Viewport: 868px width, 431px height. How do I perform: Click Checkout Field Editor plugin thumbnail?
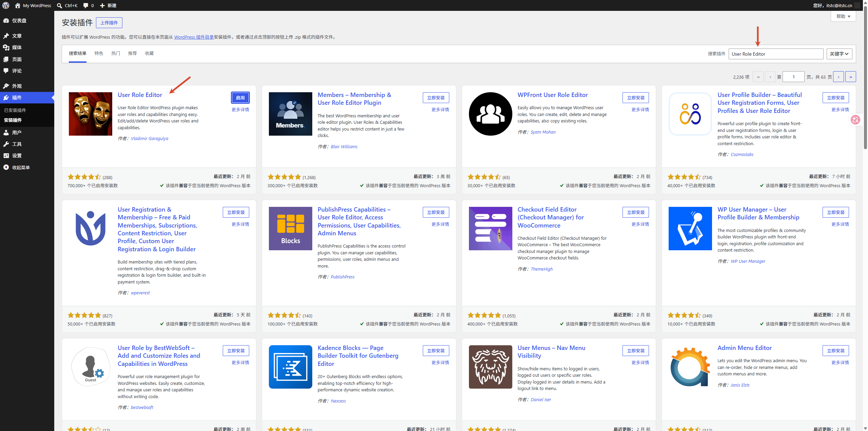click(x=490, y=229)
